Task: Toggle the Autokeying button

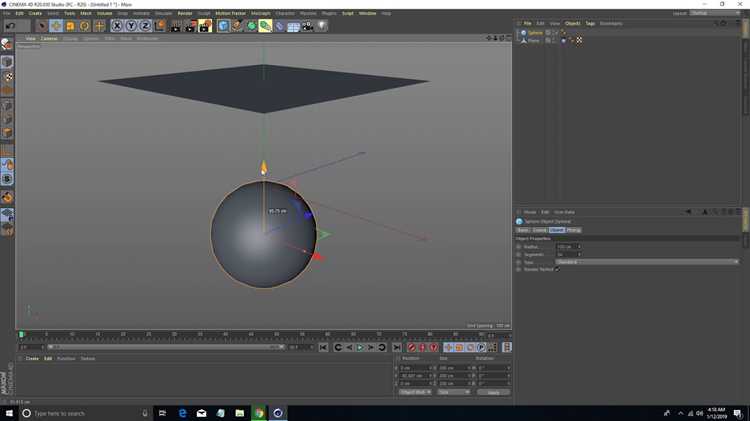Action: (x=422, y=347)
